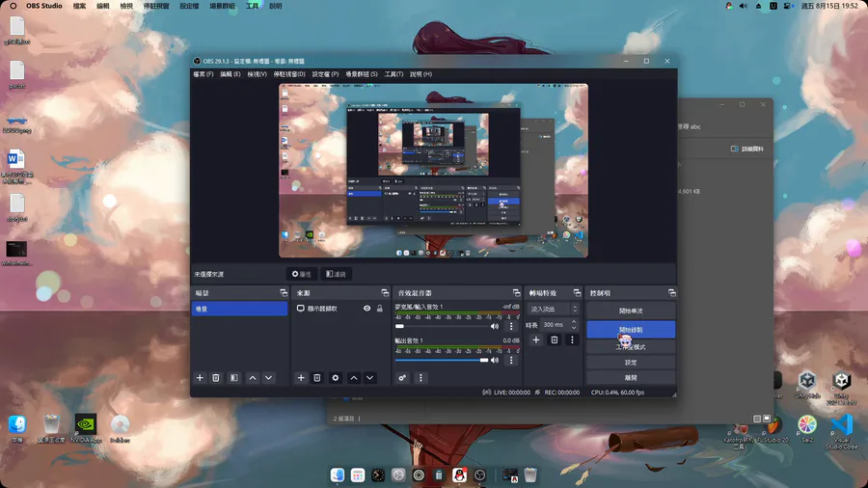Pop out the Scenes dock panel

tap(284, 292)
